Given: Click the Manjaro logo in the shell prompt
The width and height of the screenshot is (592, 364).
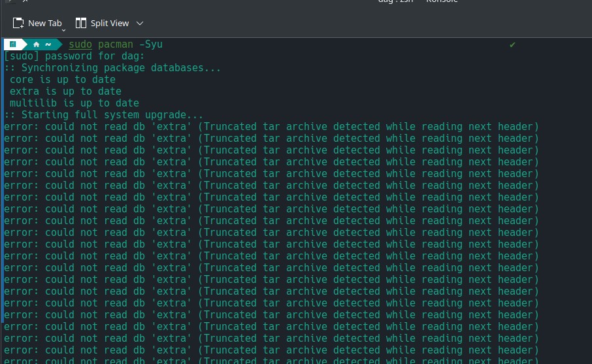Looking at the screenshot, I should tap(12, 44).
